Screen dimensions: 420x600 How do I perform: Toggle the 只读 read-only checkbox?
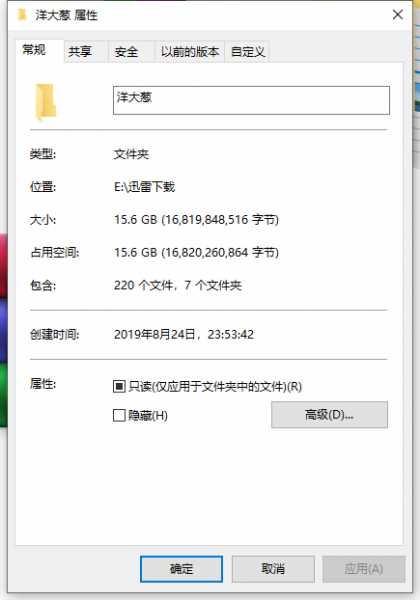[119, 386]
